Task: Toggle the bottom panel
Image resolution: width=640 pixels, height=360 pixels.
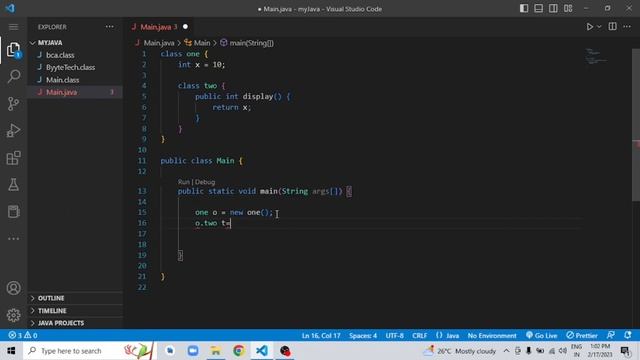Action: (539, 9)
